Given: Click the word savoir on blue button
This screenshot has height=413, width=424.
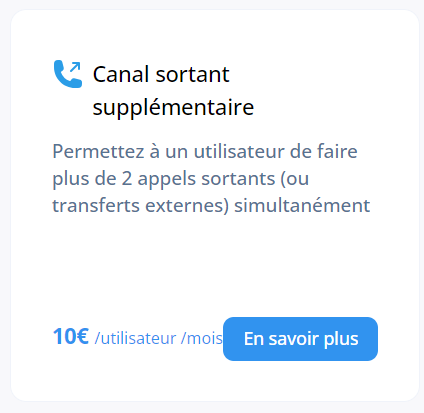Looking at the screenshot, I should [293, 339].
